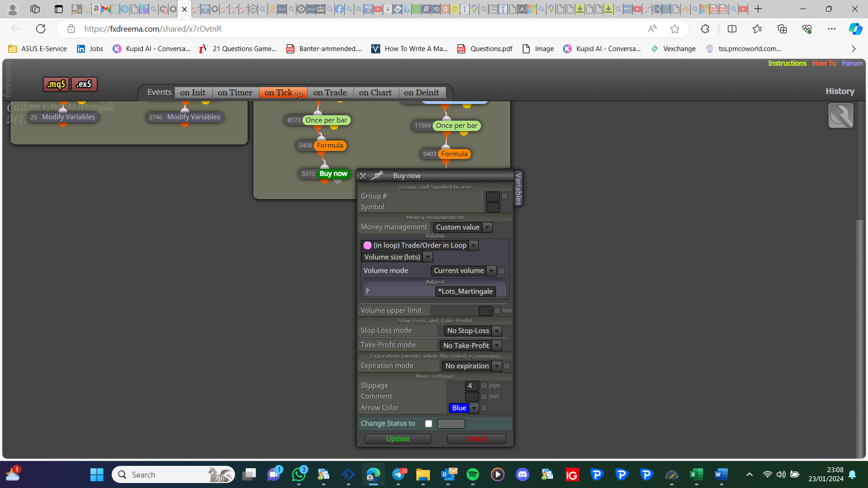Open the Instructions link
Image resolution: width=868 pixels, height=488 pixels.
(787, 63)
